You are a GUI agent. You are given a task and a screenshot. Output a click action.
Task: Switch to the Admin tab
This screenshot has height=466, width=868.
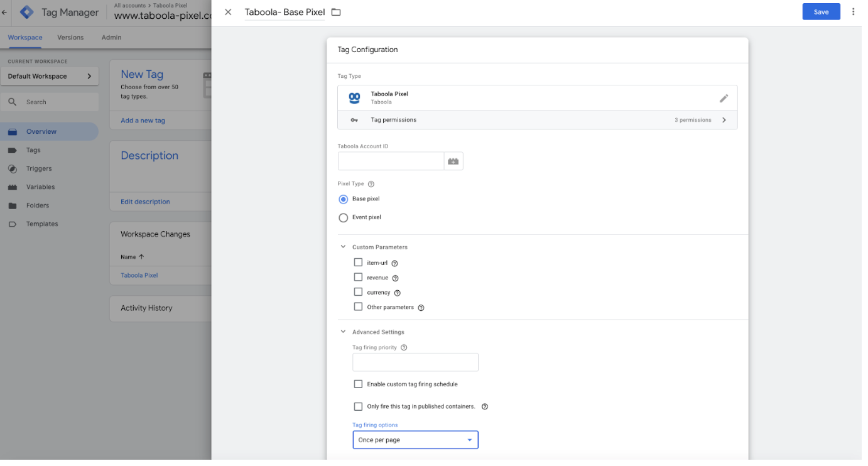pos(111,38)
